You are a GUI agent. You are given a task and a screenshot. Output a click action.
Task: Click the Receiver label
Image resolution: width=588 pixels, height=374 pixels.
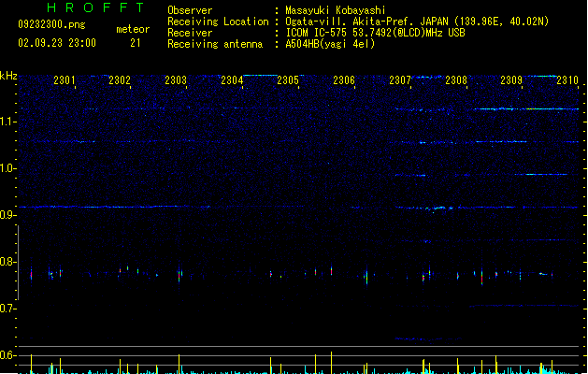[190, 33]
